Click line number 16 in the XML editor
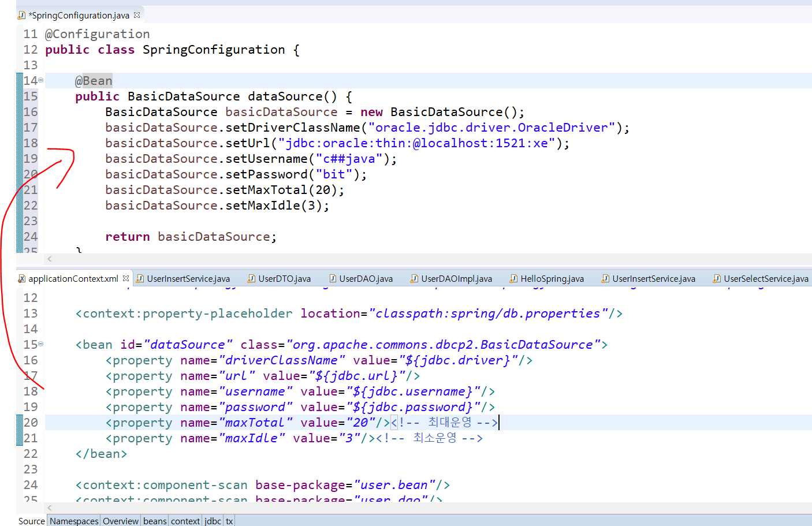The width and height of the screenshot is (812, 526). click(31, 360)
